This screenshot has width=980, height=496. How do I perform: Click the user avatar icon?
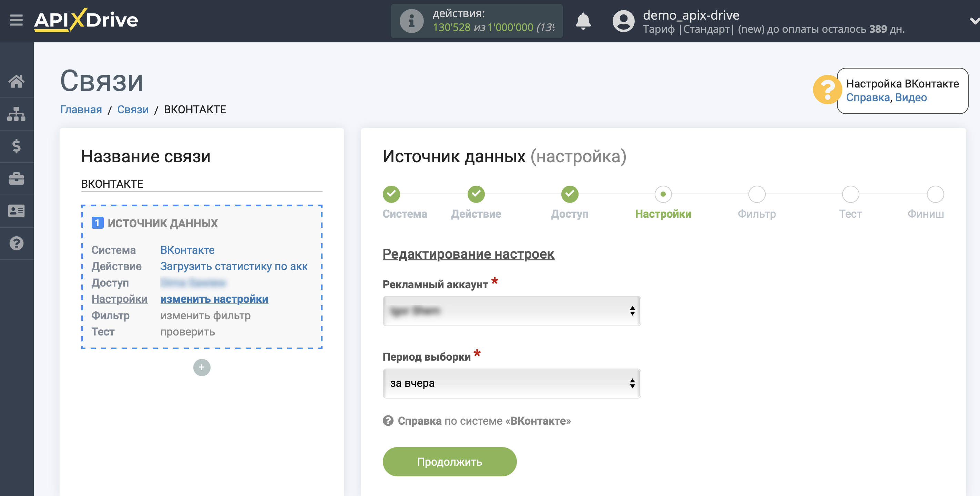[623, 21]
